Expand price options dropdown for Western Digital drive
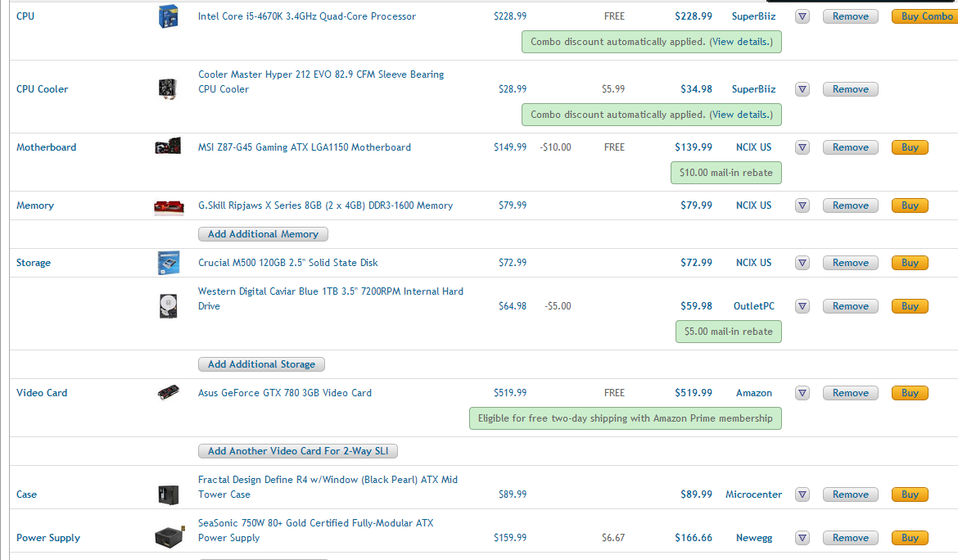Image resolution: width=958 pixels, height=560 pixels. point(802,306)
